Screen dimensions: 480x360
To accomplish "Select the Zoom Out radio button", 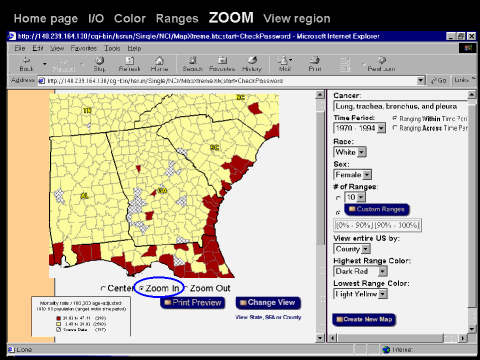I will click(x=186, y=288).
